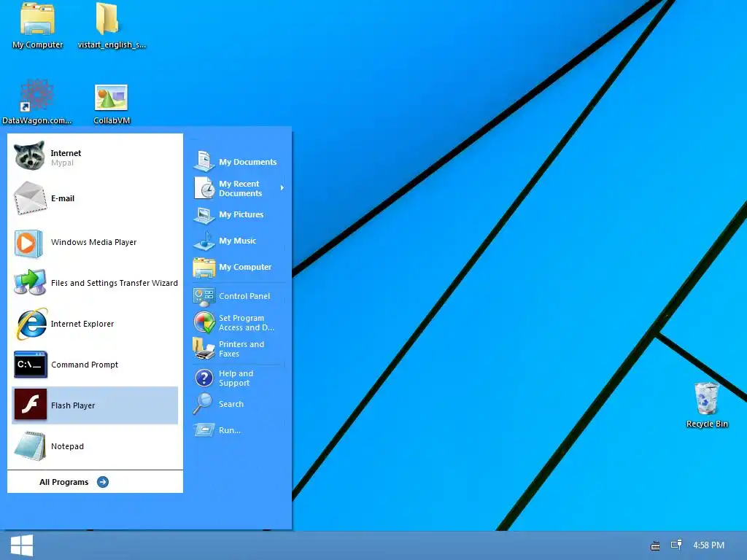The image size is (747, 560).
Task: Click the keyboard tray icon
Action: click(x=656, y=545)
